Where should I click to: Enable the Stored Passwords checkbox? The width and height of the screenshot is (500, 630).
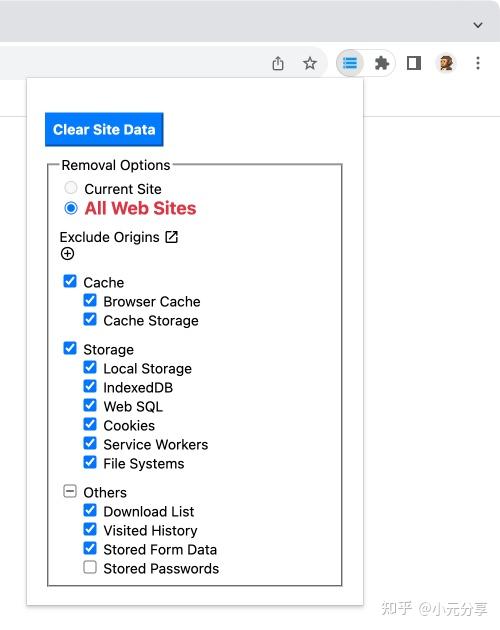click(x=90, y=567)
